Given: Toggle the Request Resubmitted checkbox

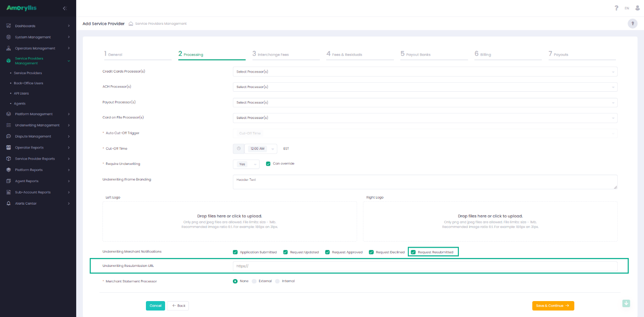Looking at the screenshot, I should (x=413, y=252).
